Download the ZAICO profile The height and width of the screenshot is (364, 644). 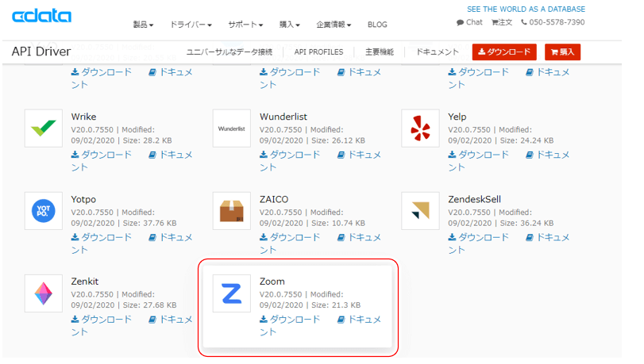click(x=290, y=237)
